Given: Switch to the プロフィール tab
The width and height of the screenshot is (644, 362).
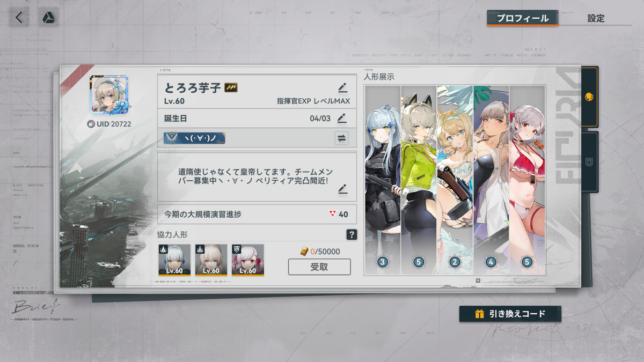Looking at the screenshot, I should click(522, 18).
